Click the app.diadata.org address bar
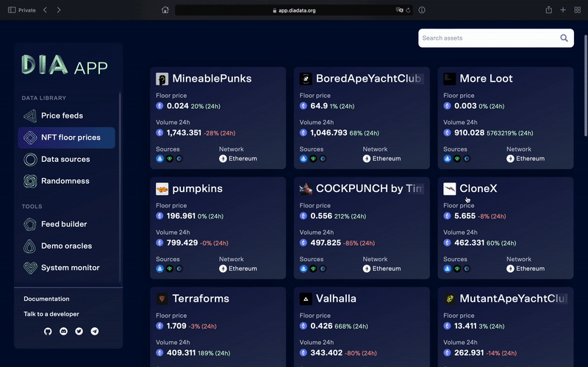This screenshot has width=588, height=367. point(294,10)
